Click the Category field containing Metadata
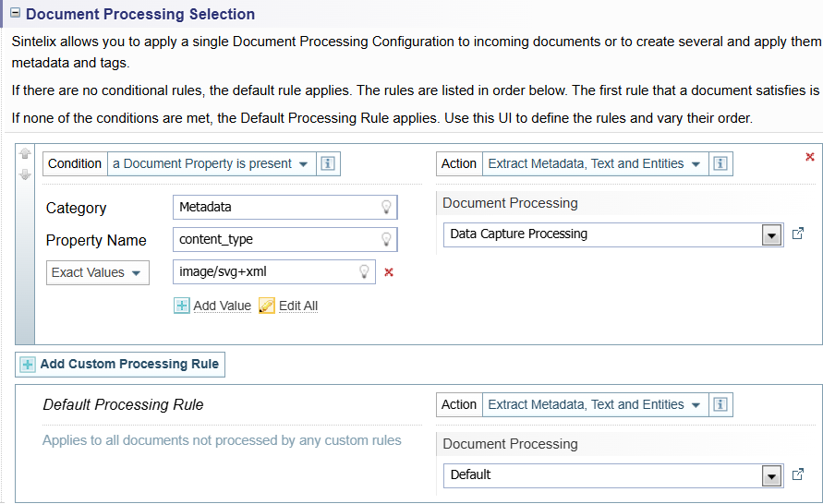The width and height of the screenshot is (823, 504). tap(275, 208)
